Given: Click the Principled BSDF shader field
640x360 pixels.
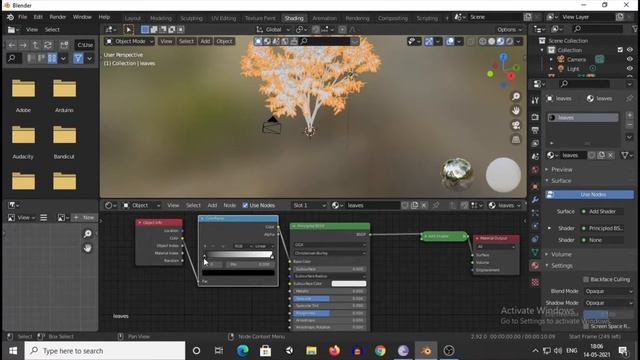Looking at the screenshot, I should [x=602, y=228].
